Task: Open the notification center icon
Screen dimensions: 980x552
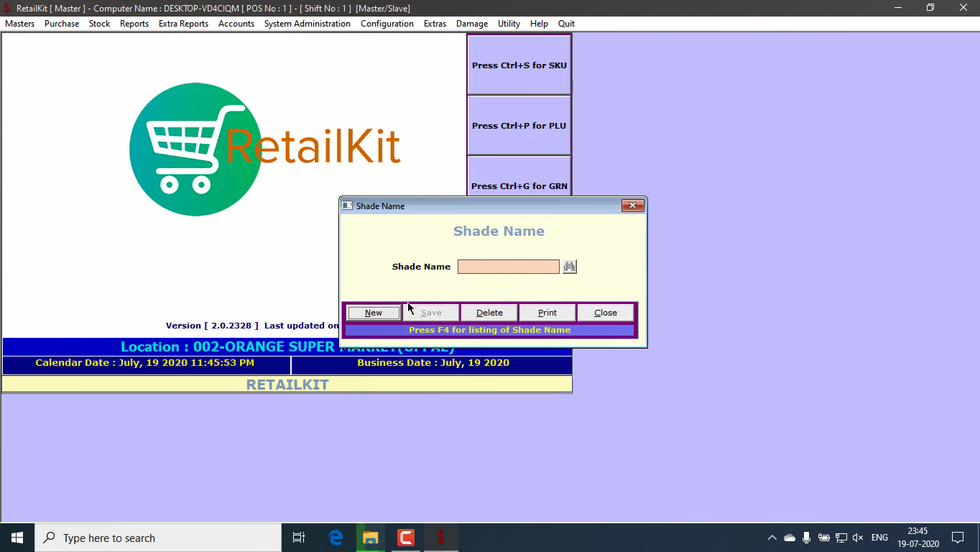Action: click(x=957, y=538)
